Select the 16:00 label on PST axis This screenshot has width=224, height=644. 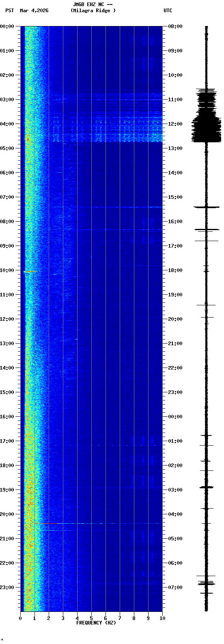tap(7, 417)
